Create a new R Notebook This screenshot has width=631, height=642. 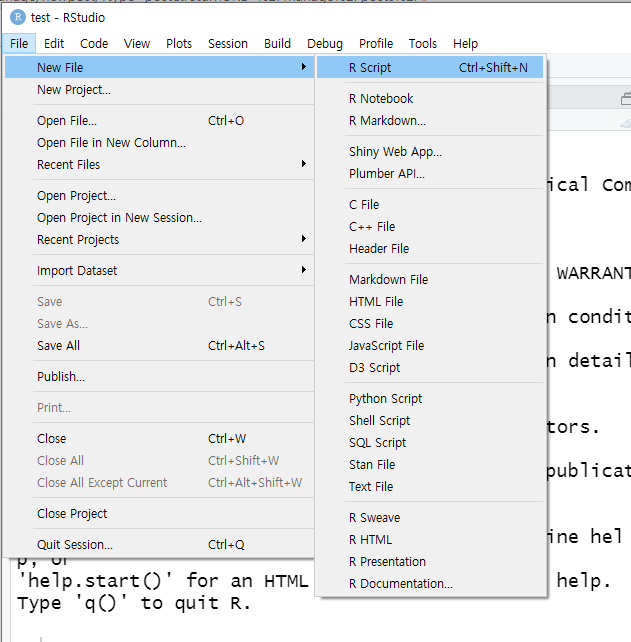tap(430, 98)
